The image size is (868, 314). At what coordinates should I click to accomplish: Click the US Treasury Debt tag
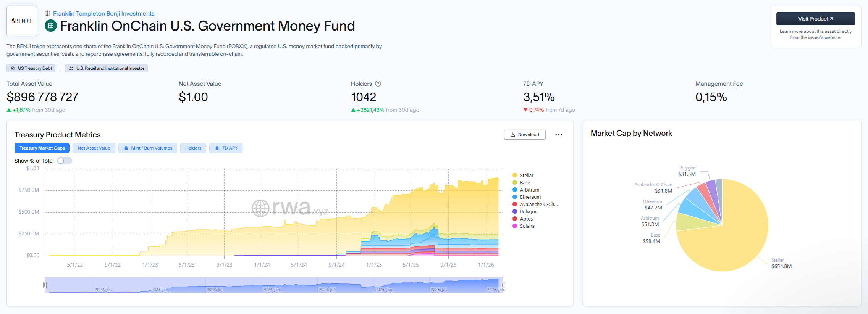[31, 68]
